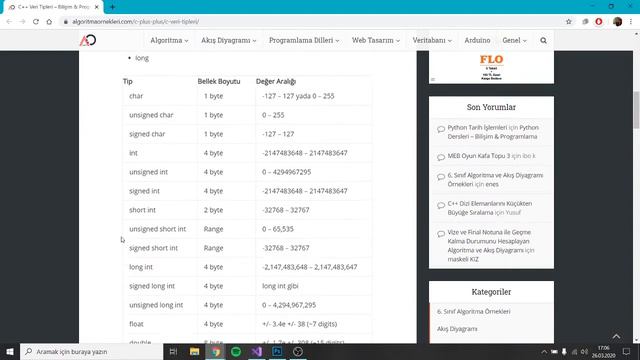This screenshot has width=640, height=360.
Task: Open Visual Studio from the taskbar
Action: 257,351
